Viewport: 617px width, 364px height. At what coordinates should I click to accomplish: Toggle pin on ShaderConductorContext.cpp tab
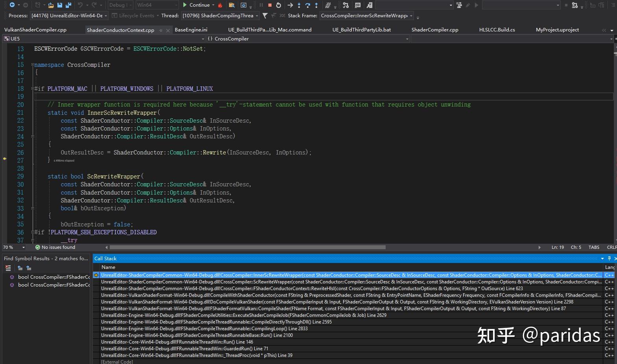point(161,30)
